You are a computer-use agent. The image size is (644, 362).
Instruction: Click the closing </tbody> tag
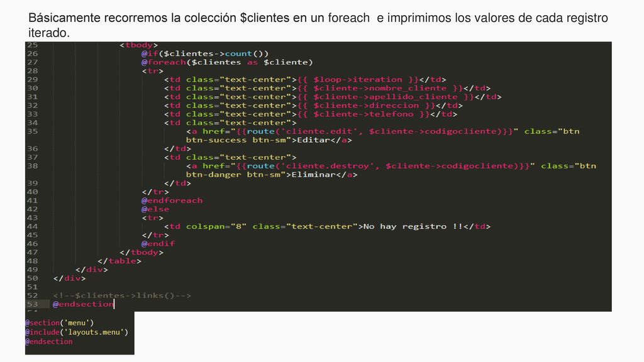(x=142, y=252)
